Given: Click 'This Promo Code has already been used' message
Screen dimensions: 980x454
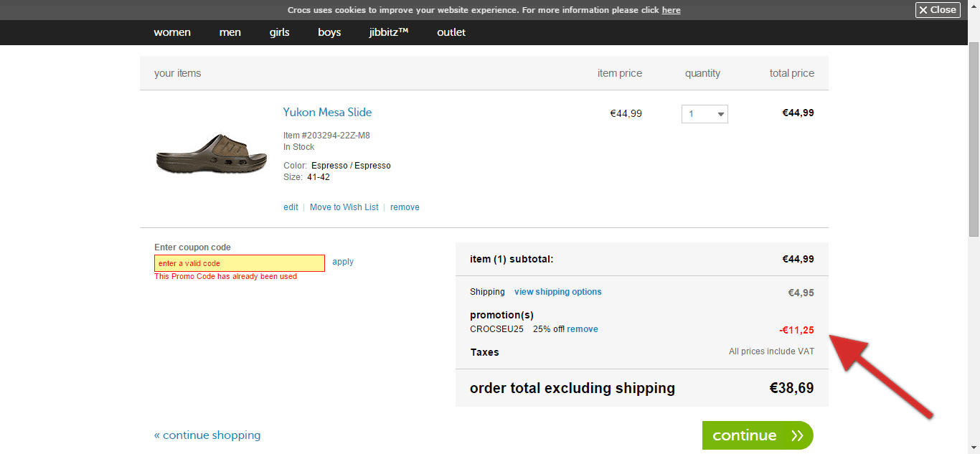Looking at the screenshot, I should pos(225,276).
